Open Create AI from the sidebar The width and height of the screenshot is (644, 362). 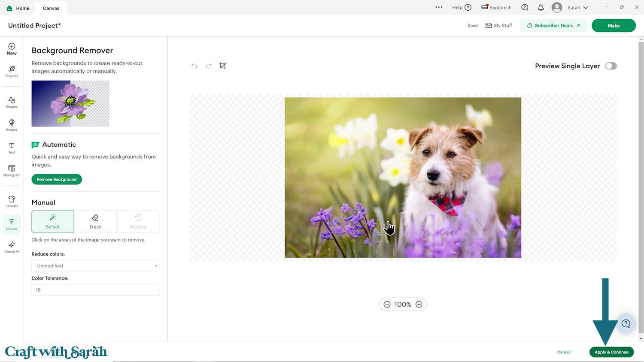point(12,247)
